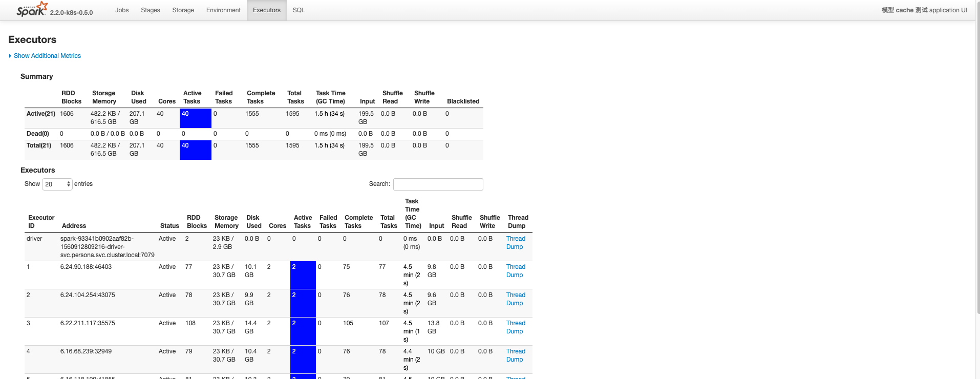The height and width of the screenshot is (379, 980).
Task: Sort executors by Storage Memory column
Action: [x=226, y=222]
